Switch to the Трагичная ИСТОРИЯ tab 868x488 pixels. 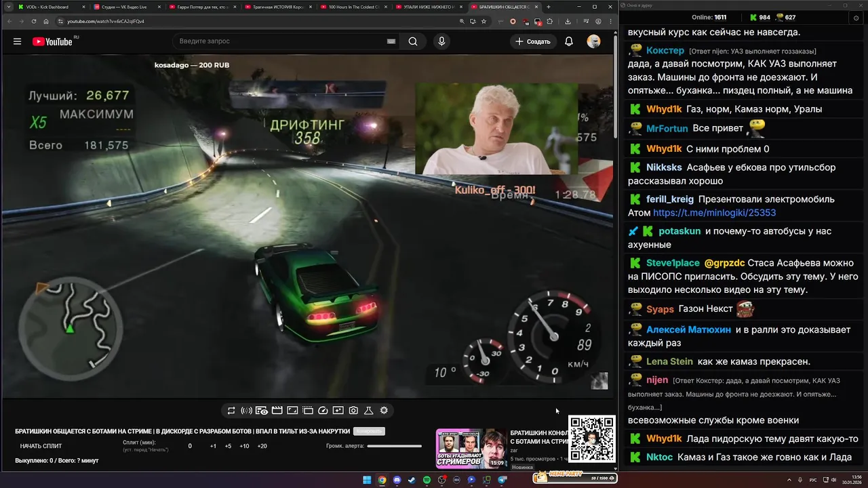pyautogui.click(x=277, y=7)
